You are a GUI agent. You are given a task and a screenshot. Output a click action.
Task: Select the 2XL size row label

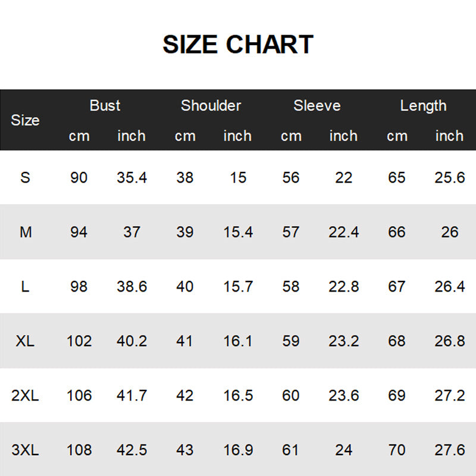[25, 396]
